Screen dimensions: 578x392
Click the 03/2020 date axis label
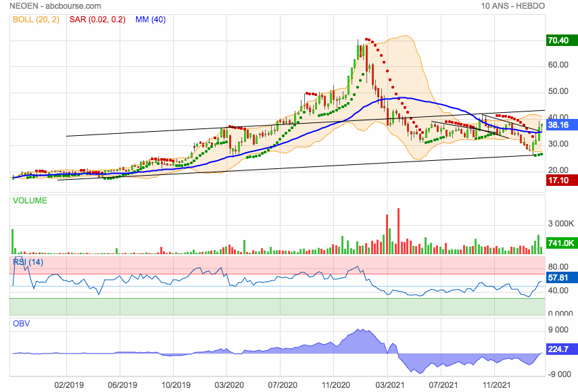coord(229,385)
